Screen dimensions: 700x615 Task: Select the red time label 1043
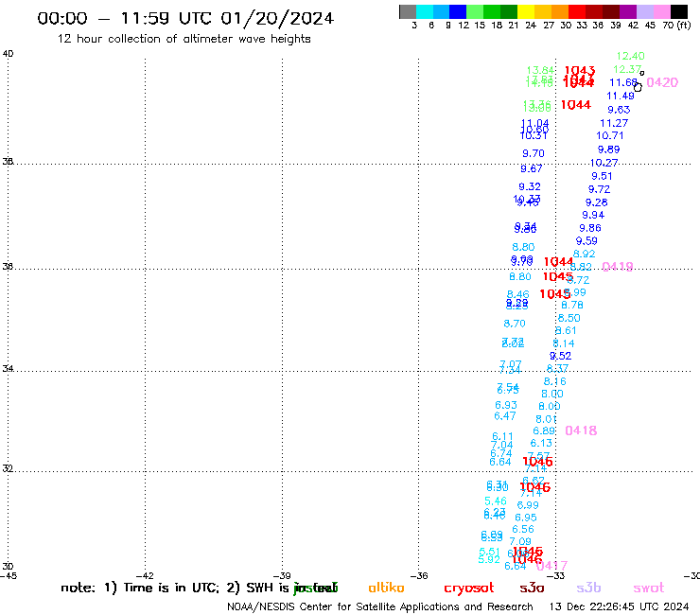pyautogui.click(x=580, y=71)
